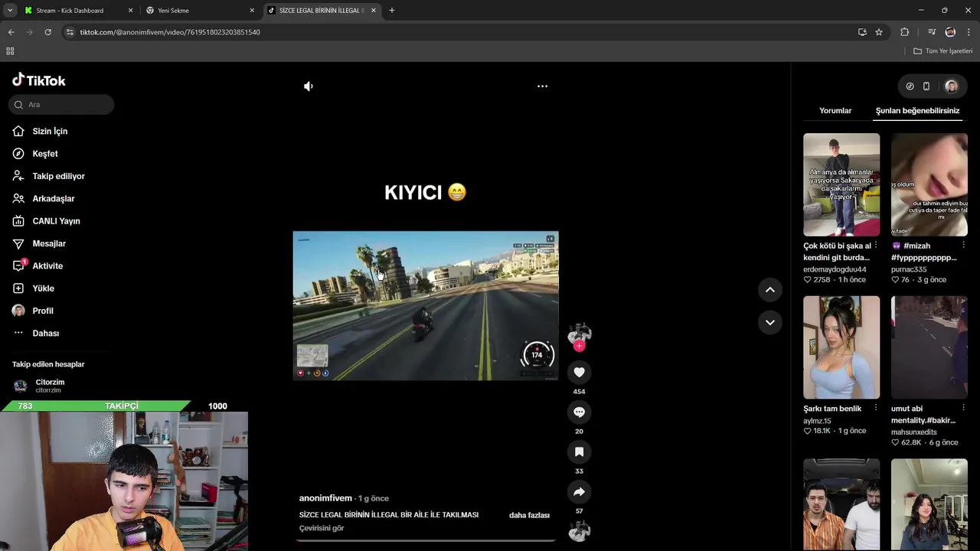Focus the Ara search field
This screenshot has width=980, height=551.
tap(62, 105)
